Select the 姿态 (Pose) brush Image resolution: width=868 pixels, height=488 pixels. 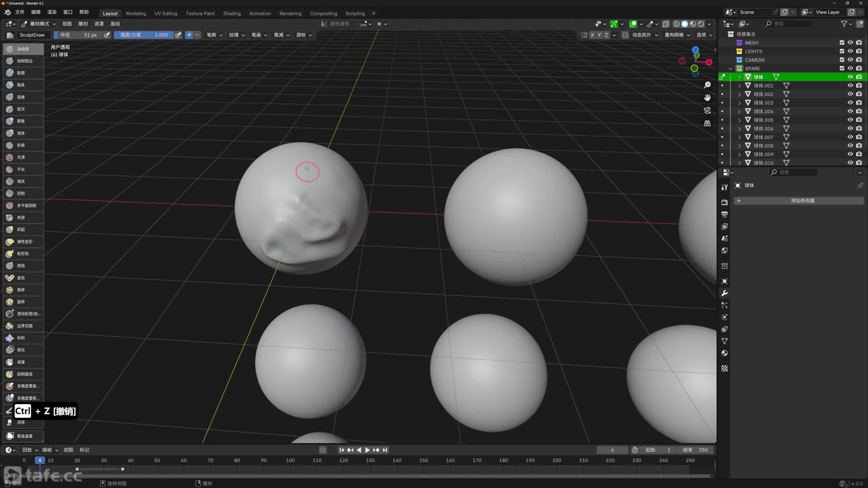click(23, 278)
